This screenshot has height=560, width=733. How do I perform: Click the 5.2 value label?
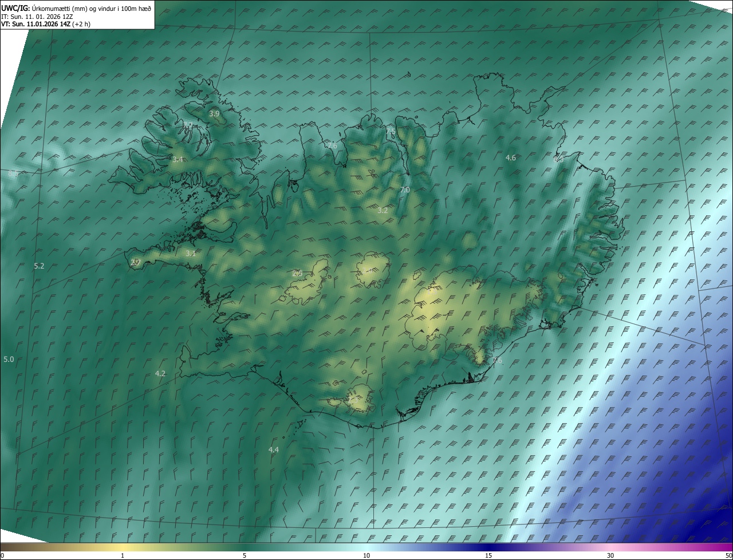(x=39, y=266)
